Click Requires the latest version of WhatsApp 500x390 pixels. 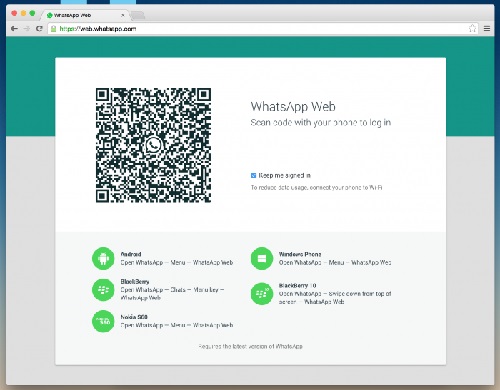point(250,346)
